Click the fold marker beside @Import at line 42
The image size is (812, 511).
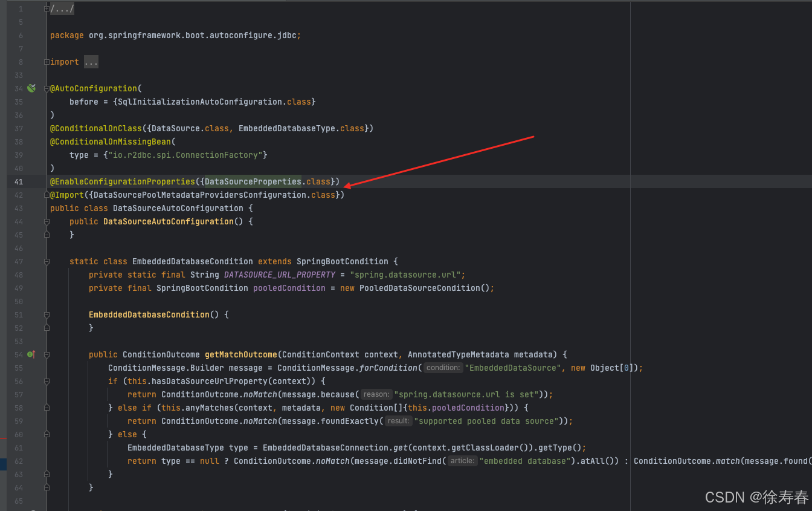[47, 195]
